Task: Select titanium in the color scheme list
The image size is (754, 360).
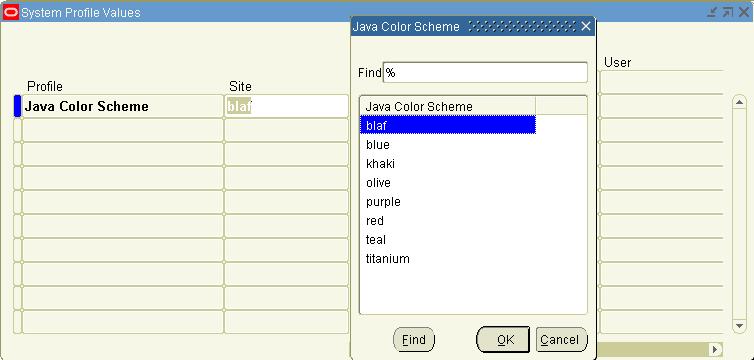Action: [448, 259]
